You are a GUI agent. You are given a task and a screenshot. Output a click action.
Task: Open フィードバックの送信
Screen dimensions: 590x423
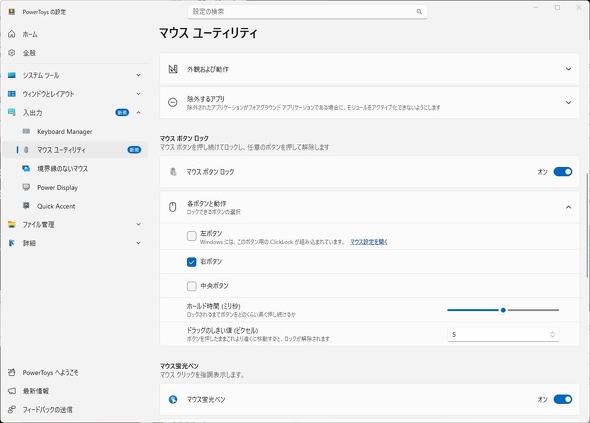coord(75,409)
